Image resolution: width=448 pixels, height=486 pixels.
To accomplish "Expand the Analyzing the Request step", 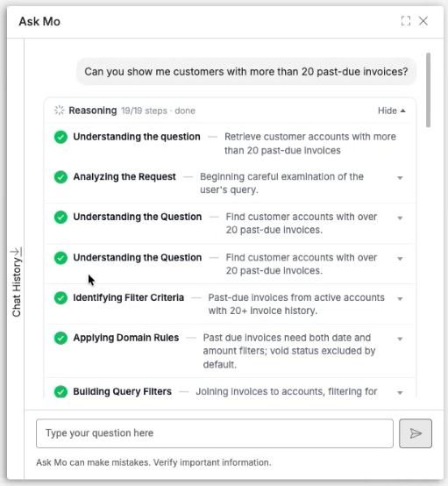I will coord(400,178).
